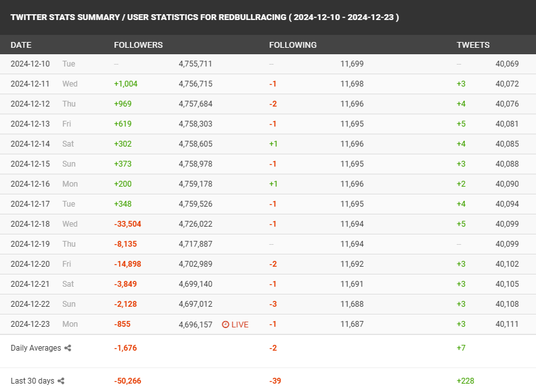Select the date 2024-12-19

coord(30,244)
